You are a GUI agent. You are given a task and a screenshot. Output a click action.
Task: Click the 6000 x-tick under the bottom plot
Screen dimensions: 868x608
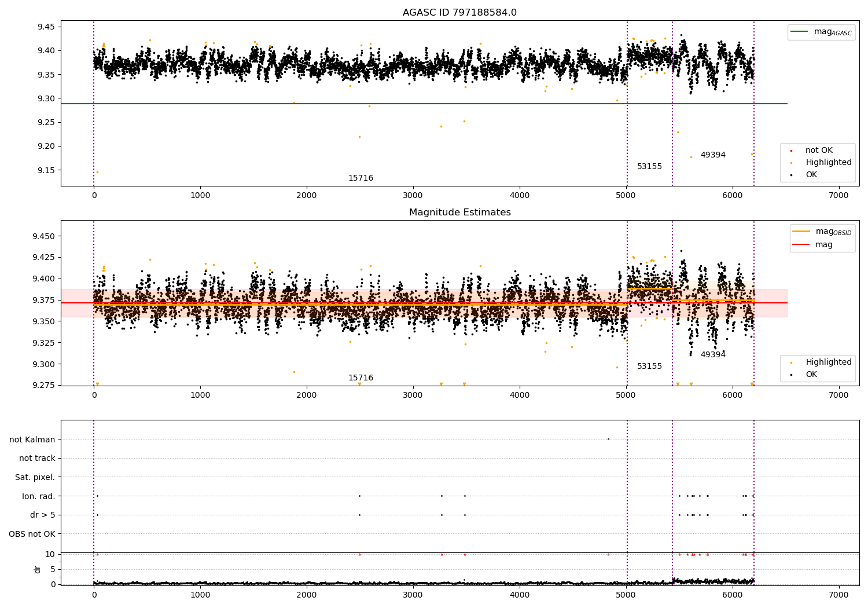click(x=733, y=595)
